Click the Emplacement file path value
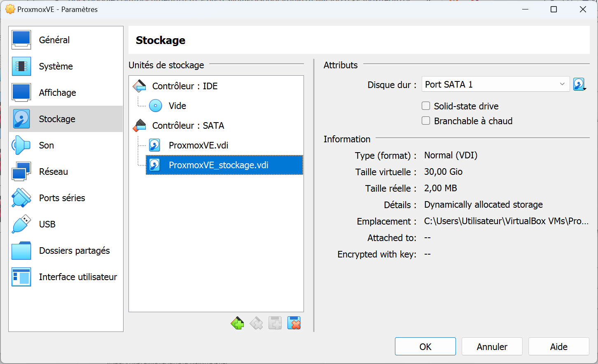Image resolution: width=598 pixels, height=364 pixels. tap(507, 221)
